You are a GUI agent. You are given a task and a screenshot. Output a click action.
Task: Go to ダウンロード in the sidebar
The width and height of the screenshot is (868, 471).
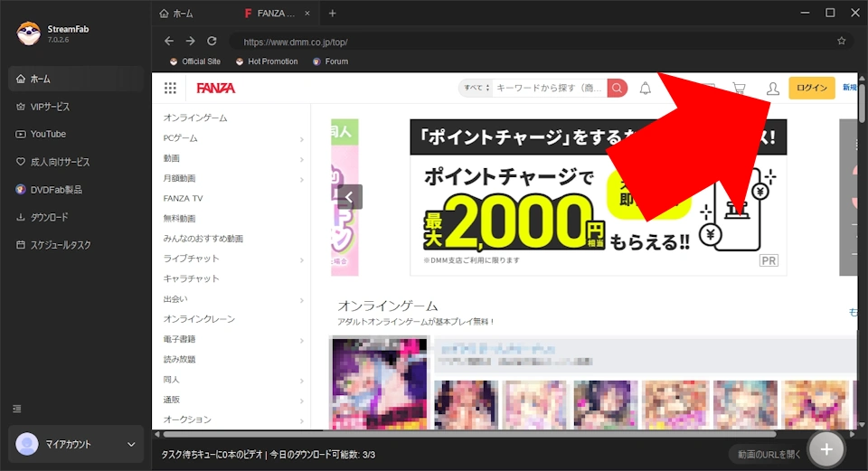click(x=76, y=217)
